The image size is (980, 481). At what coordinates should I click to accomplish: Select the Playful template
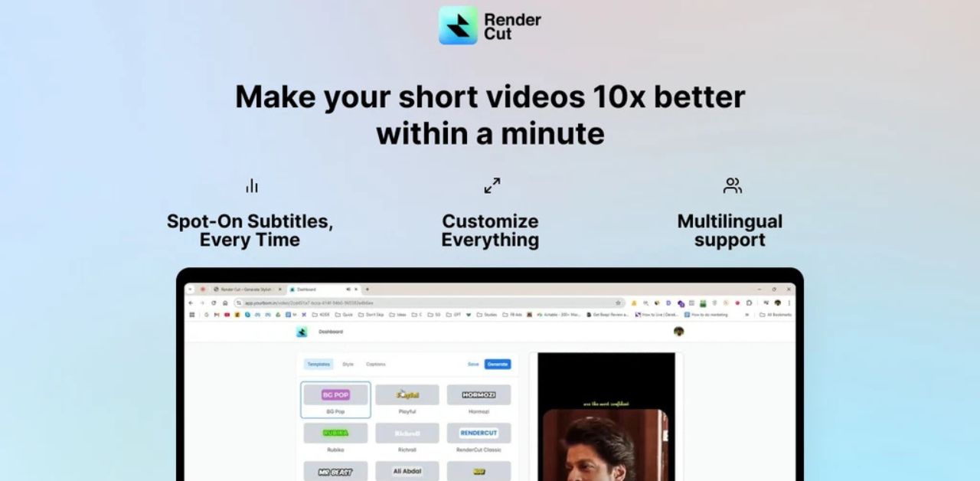click(x=407, y=400)
